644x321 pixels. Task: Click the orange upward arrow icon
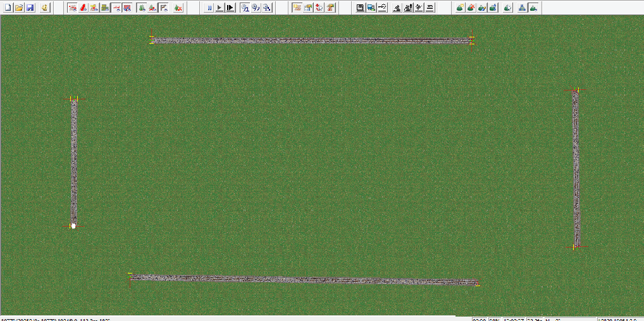(330, 8)
